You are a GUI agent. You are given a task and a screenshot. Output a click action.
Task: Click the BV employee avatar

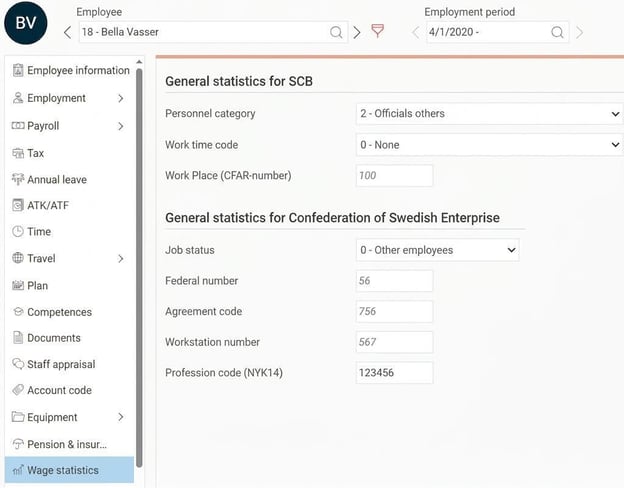[x=26, y=23]
